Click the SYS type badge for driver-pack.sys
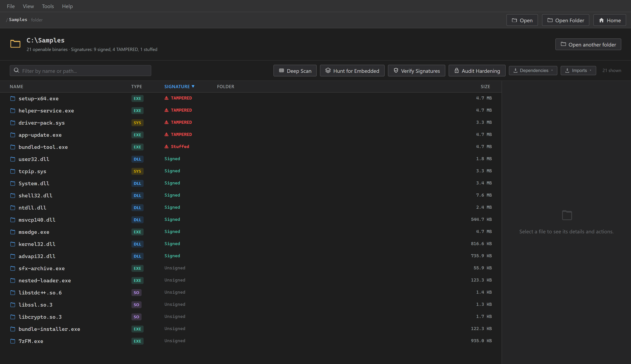Image resolution: width=631 pixels, height=364 pixels. coord(137,123)
